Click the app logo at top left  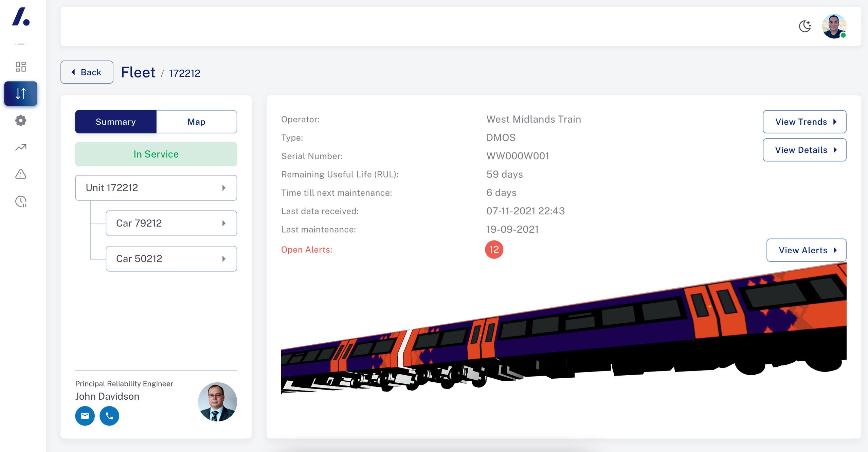[21, 17]
